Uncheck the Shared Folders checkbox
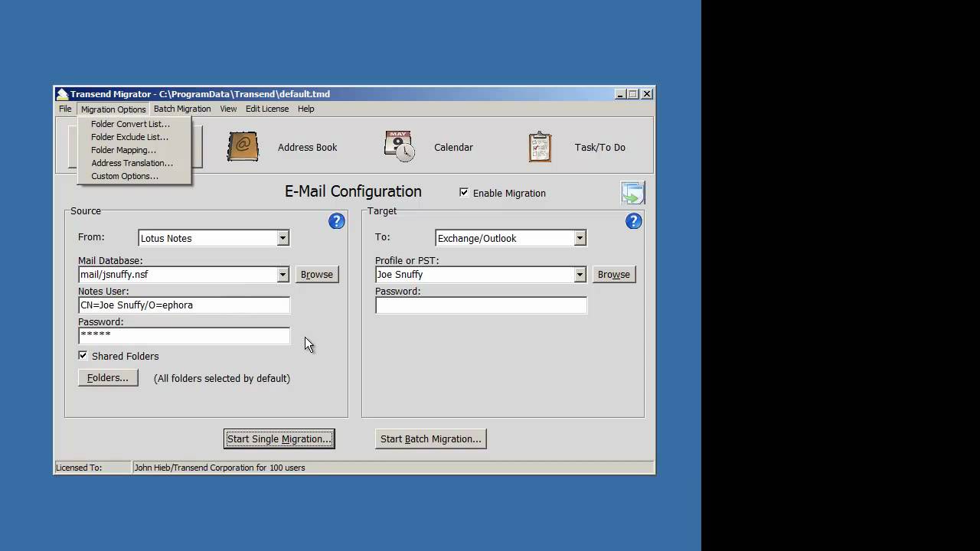Viewport: 980px width, 551px height. pyautogui.click(x=83, y=356)
